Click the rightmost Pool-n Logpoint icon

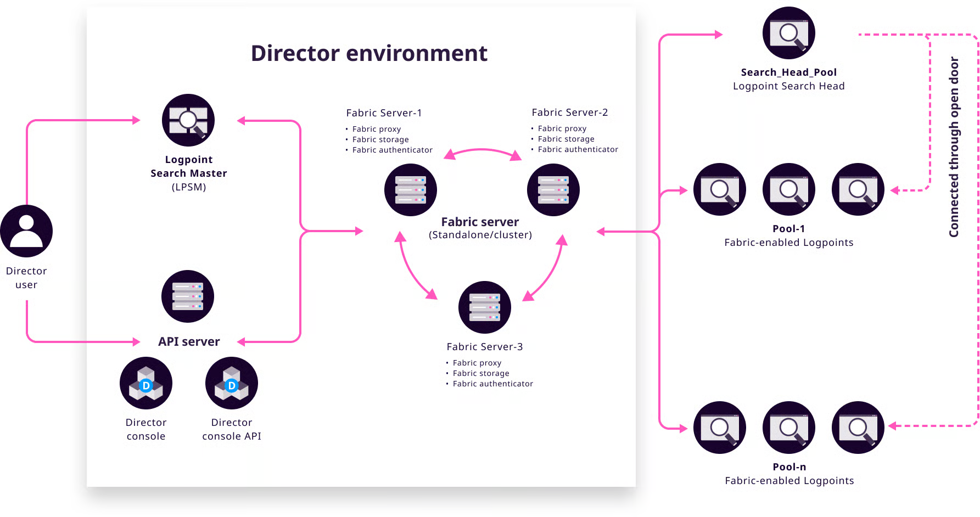click(x=858, y=428)
